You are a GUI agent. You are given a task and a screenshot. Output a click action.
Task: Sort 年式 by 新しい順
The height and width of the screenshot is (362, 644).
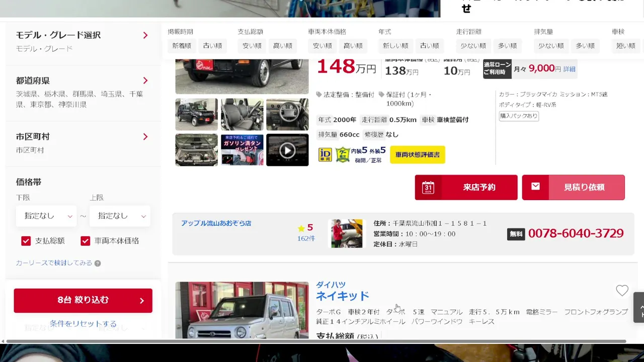(x=395, y=46)
